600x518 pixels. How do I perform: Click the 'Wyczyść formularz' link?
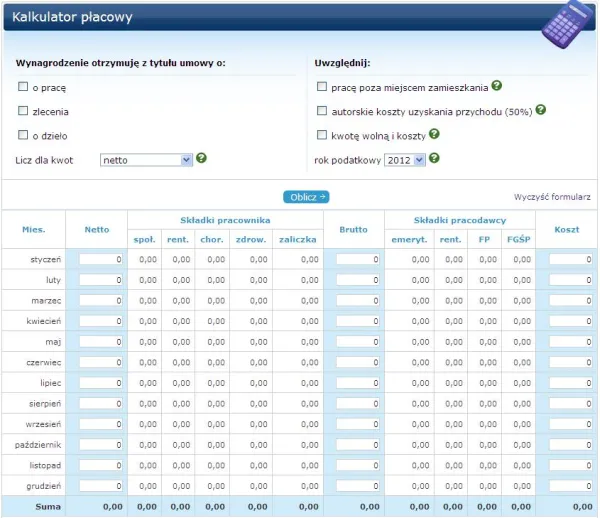pyautogui.click(x=552, y=197)
